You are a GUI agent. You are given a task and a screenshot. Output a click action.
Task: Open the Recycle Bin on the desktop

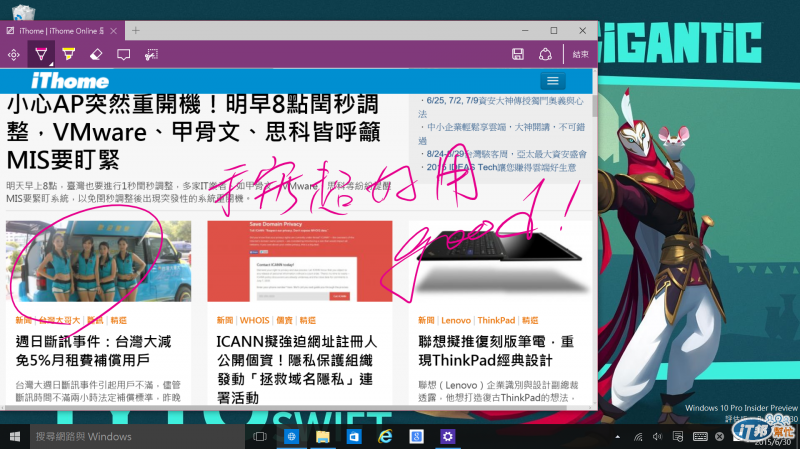[x=22, y=11]
